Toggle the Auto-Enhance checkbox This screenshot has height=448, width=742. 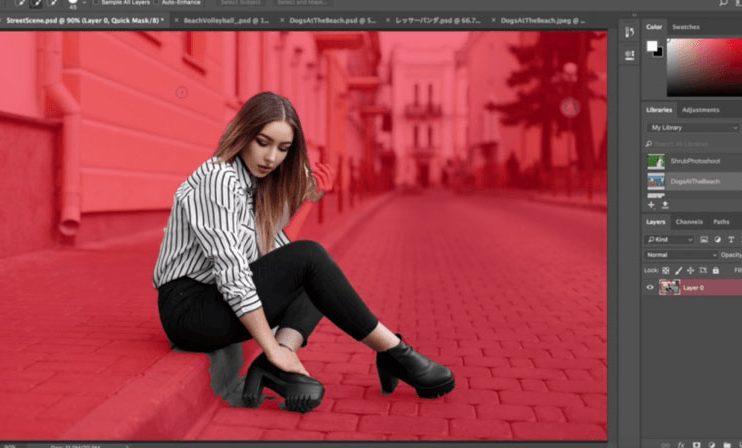coord(157,2)
